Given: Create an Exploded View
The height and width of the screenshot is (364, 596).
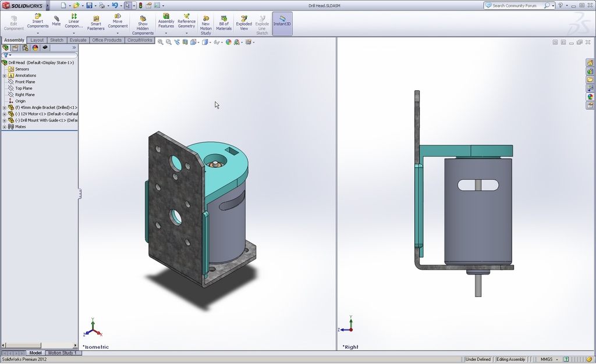Looking at the screenshot, I should 244,22.
